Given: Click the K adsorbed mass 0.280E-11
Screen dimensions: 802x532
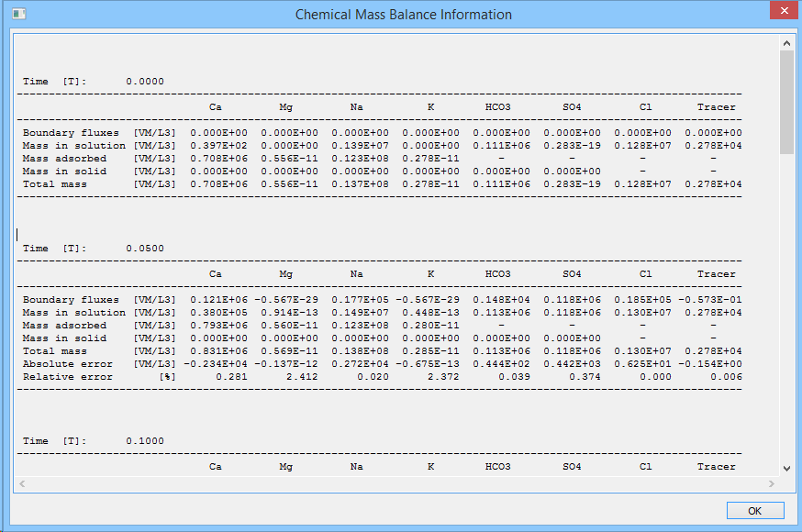Looking at the screenshot, I should 430,325.
